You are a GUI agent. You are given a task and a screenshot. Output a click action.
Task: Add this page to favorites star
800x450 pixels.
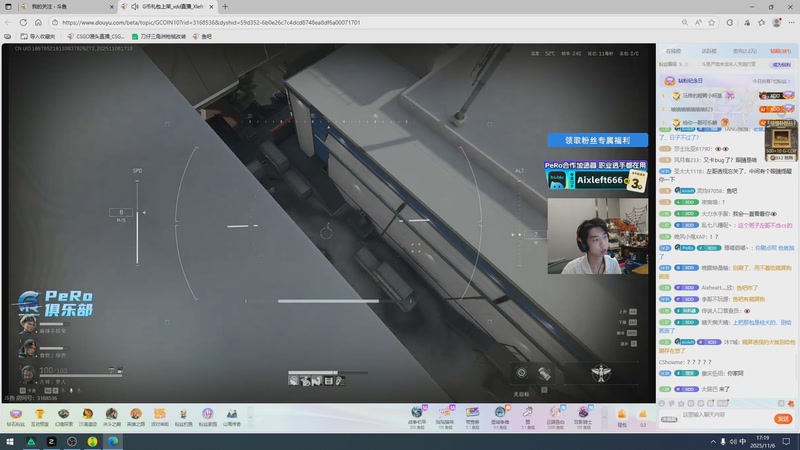[712, 22]
